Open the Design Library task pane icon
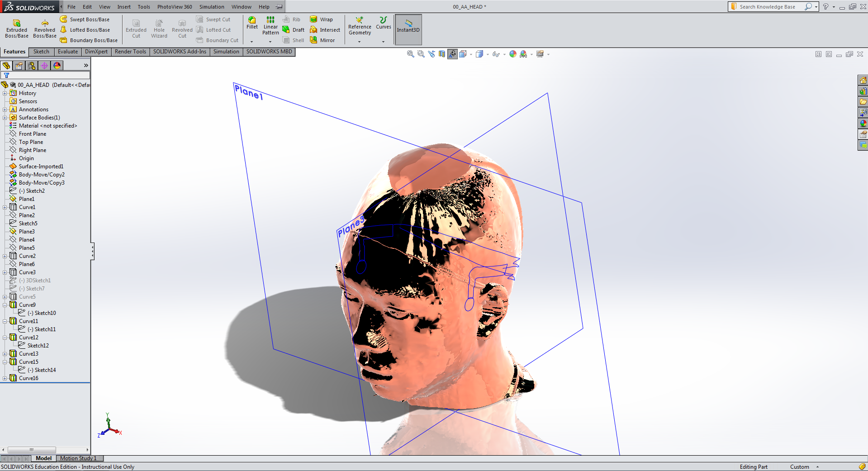868x471 pixels. (863, 91)
